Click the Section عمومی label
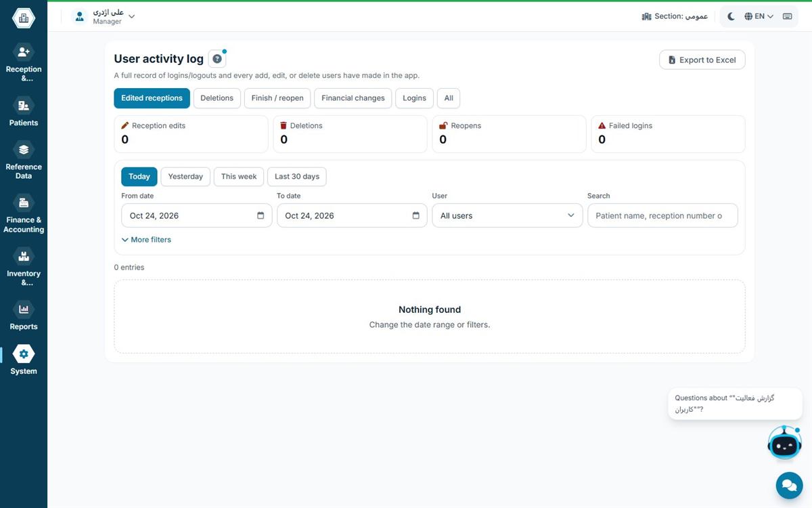This screenshot has height=508, width=812. 681,16
